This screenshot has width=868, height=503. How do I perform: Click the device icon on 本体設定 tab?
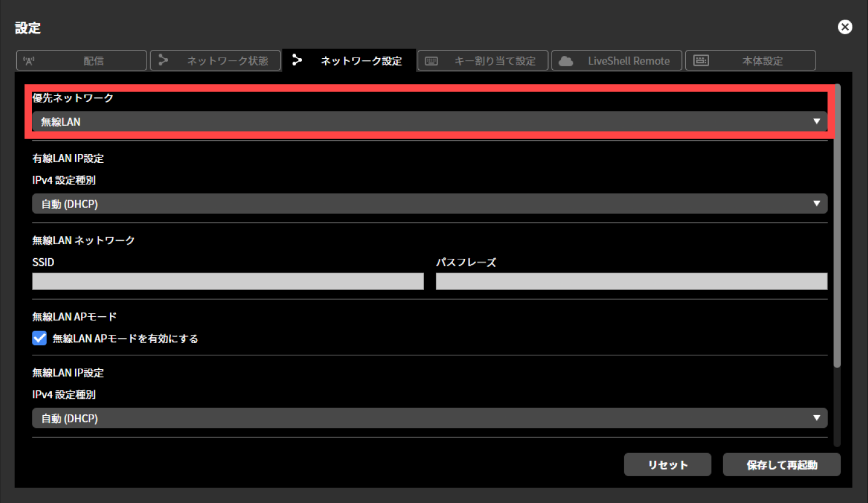point(701,60)
